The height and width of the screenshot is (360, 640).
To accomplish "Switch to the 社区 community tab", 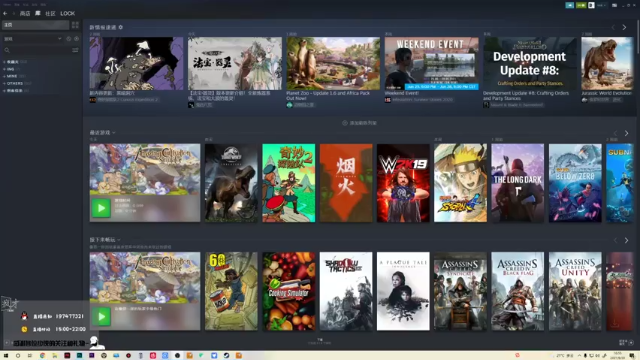I will click(50, 13).
